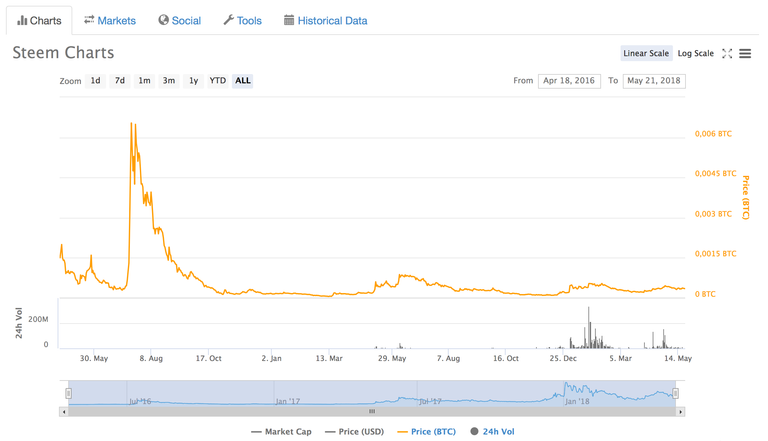Select the ALL zoom range
This screenshot has height=441, width=768.
(242, 81)
